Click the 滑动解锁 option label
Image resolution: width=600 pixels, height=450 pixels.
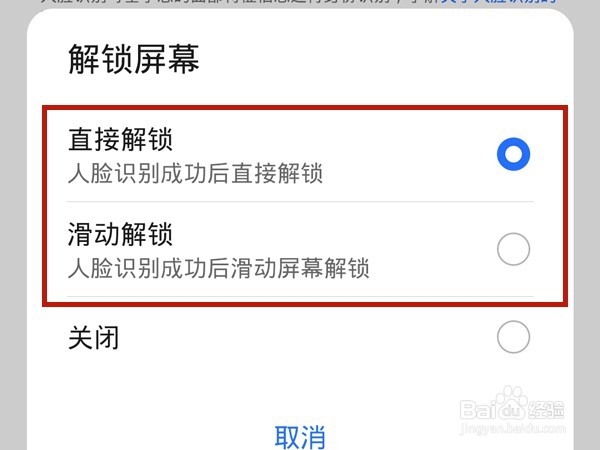[x=120, y=234]
